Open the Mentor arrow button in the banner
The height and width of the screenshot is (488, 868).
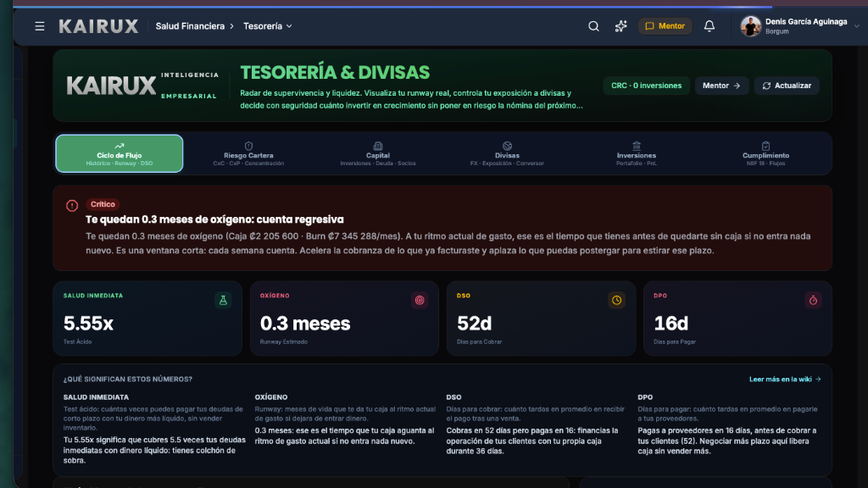pos(721,86)
